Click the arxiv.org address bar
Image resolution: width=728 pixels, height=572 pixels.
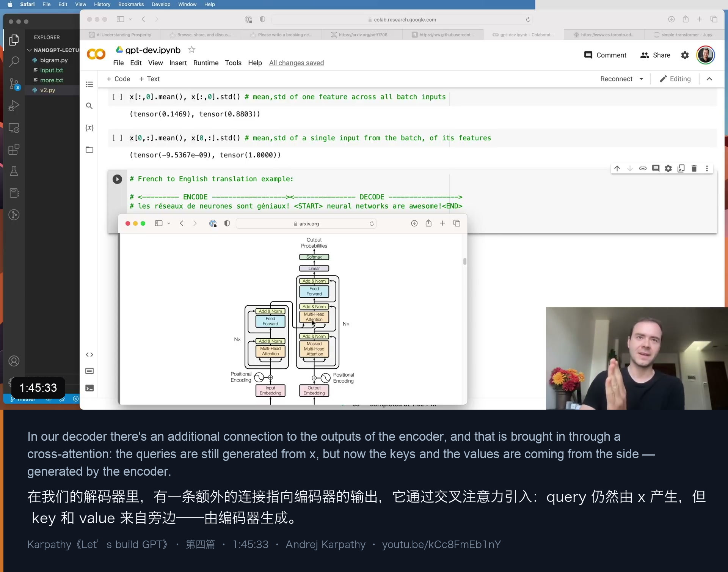(x=306, y=223)
